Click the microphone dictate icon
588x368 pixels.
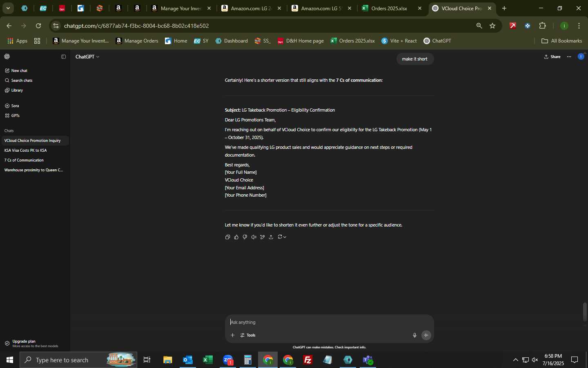point(414,335)
